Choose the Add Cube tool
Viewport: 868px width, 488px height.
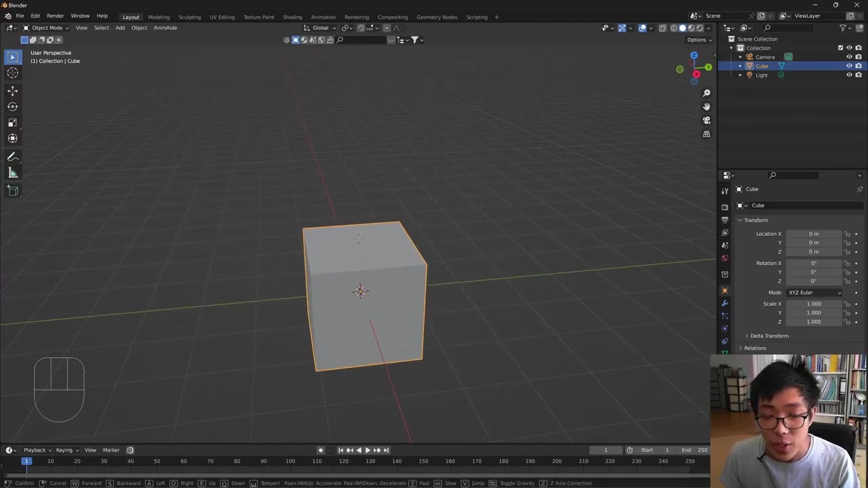click(x=12, y=190)
